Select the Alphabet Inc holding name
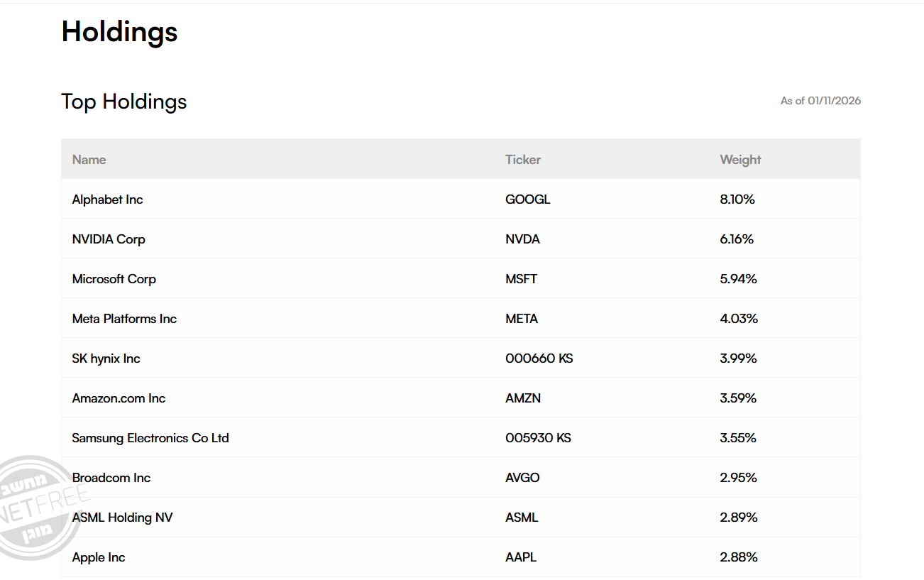Viewport: 924px width, 580px height. (107, 199)
